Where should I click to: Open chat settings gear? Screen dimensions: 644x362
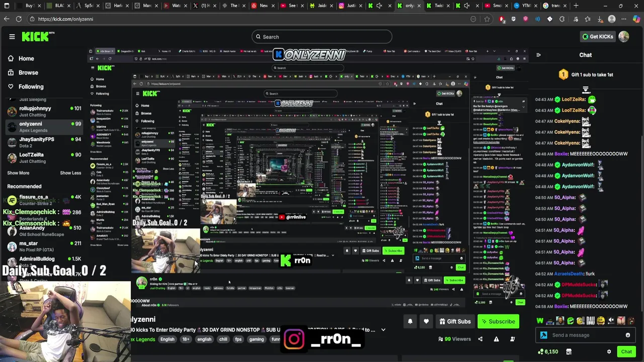[609, 352]
